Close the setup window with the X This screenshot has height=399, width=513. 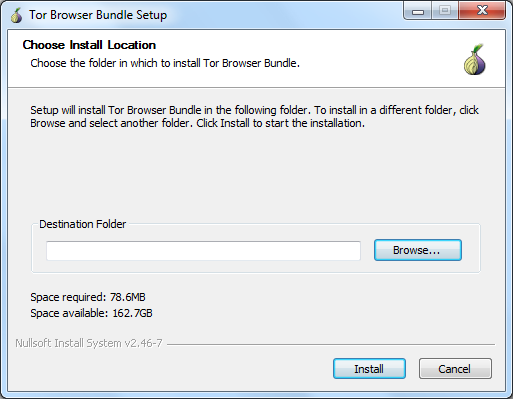(x=482, y=11)
